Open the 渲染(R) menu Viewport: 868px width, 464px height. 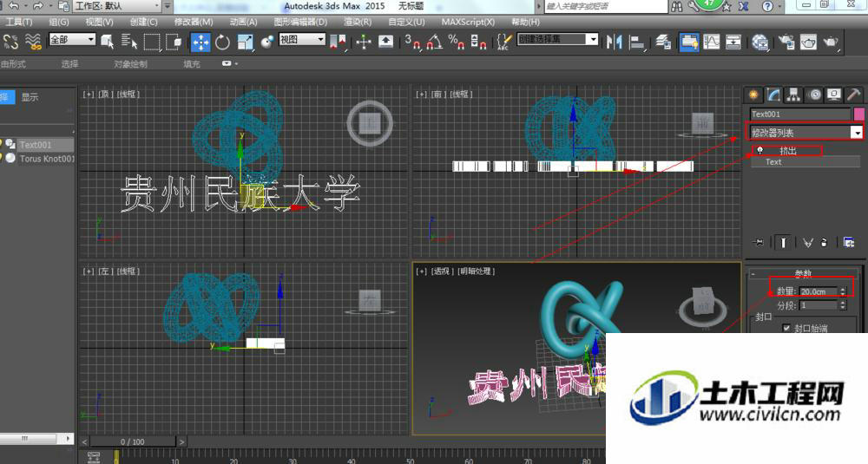358,22
